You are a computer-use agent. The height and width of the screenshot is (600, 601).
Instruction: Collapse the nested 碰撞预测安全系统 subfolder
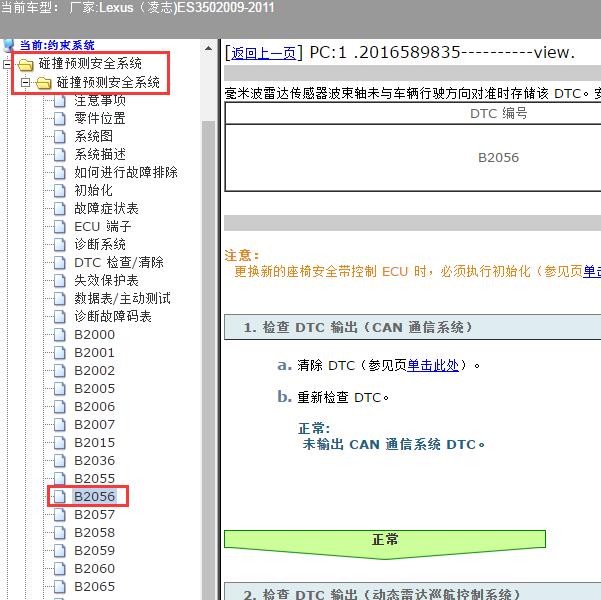pos(25,82)
